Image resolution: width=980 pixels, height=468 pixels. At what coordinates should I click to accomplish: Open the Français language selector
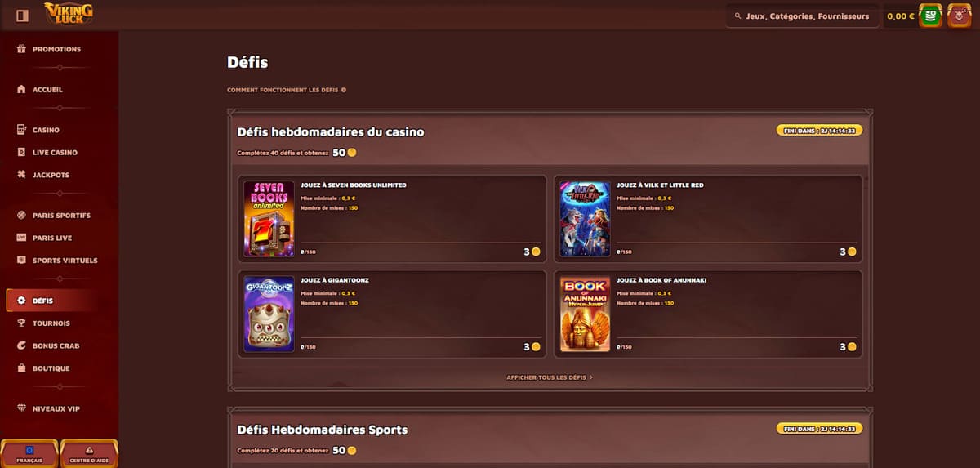tap(29, 454)
